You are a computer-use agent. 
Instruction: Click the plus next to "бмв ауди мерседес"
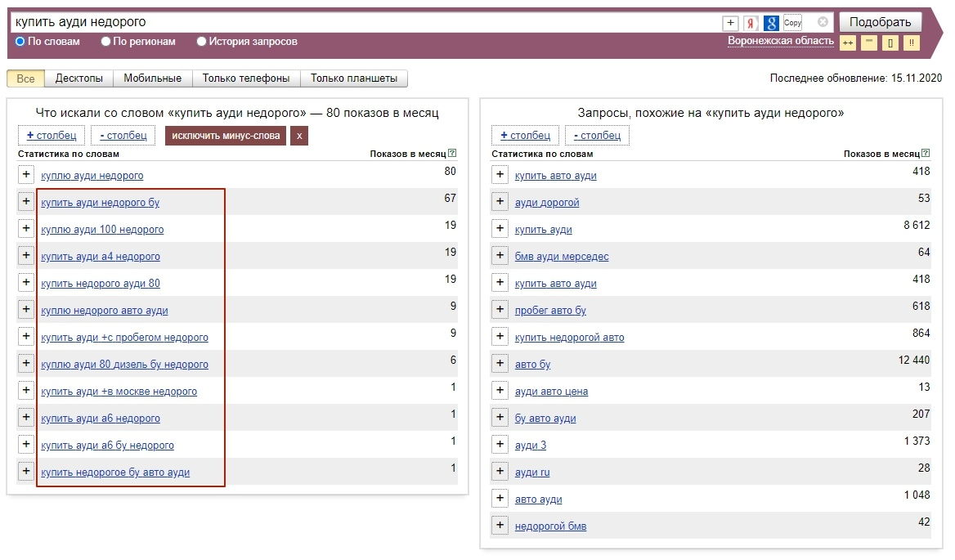click(x=500, y=256)
